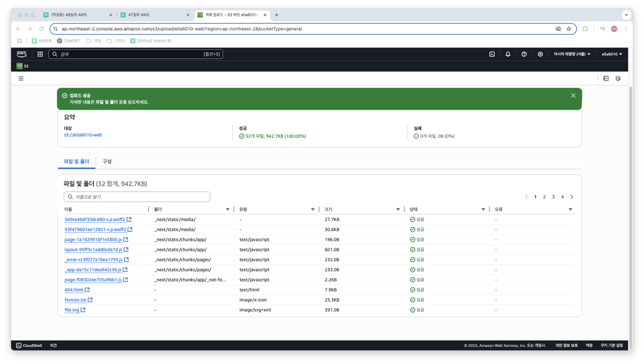
Task: Sort by the 유형 column arrow
Action: [x=313, y=209]
